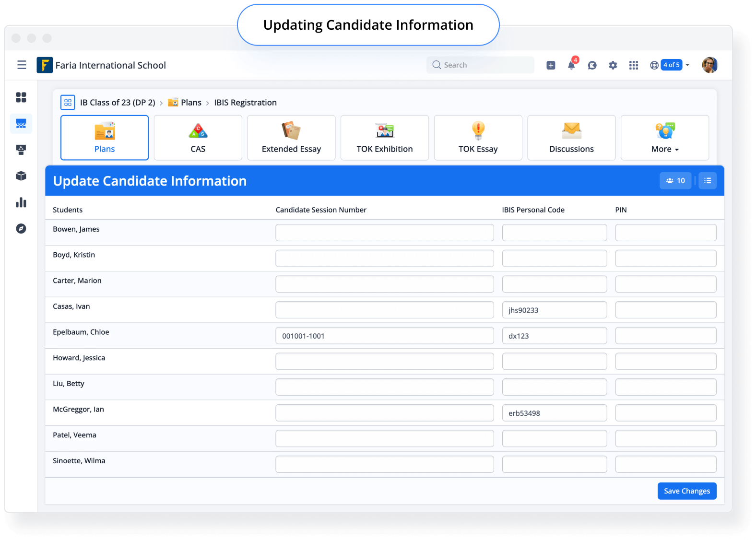Toggle the list view button in header
This screenshot has height=540, width=756.
[708, 181]
